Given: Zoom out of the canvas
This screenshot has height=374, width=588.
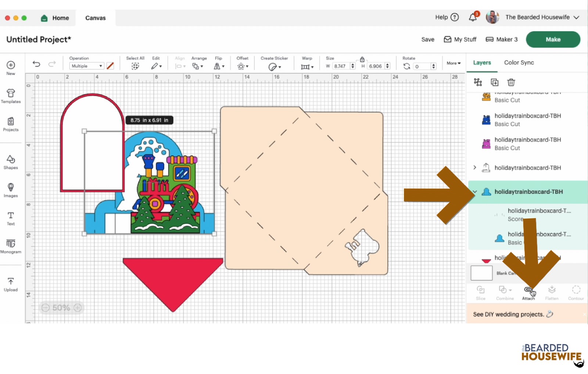Looking at the screenshot, I should click(45, 308).
